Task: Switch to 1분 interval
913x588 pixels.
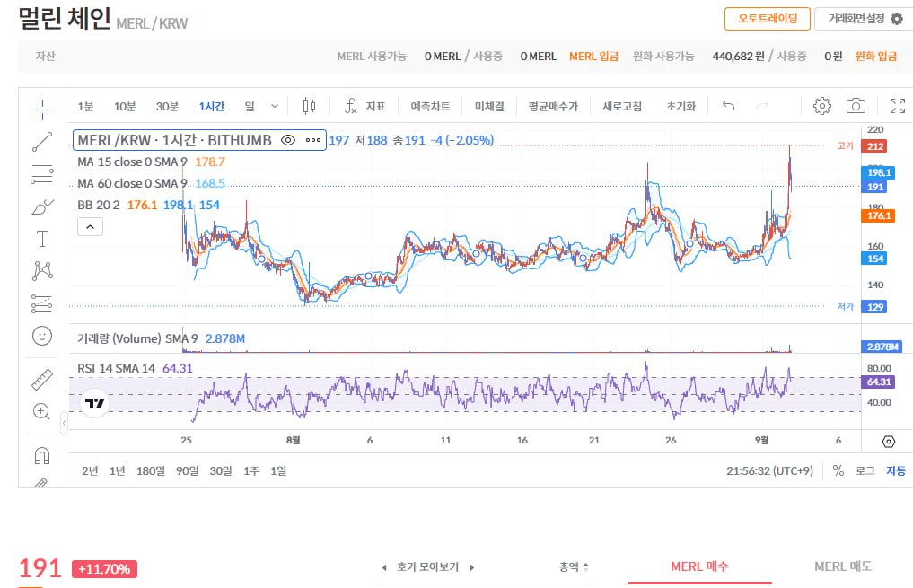Action: pos(85,106)
